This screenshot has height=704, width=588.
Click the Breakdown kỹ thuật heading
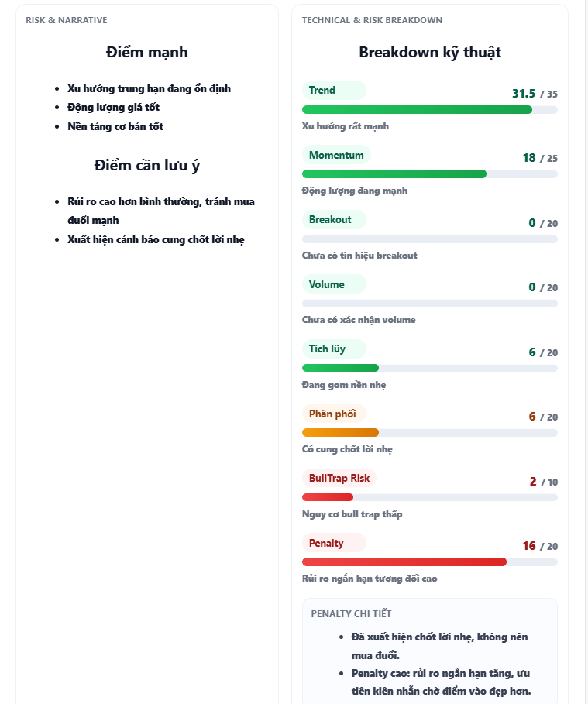click(x=430, y=53)
